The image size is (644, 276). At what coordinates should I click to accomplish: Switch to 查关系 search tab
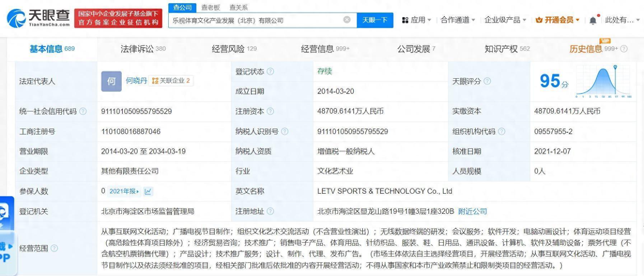tap(238, 8)
